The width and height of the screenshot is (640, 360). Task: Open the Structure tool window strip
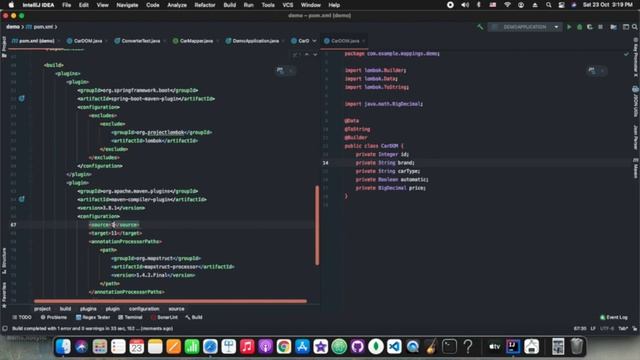tap(4, 261)
